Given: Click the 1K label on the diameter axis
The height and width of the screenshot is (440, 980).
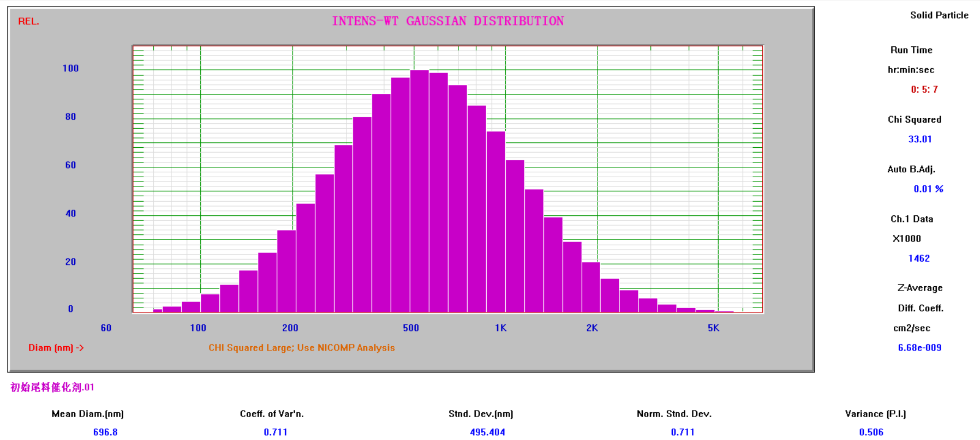Looking at the screenshot, I should (500, 328).
